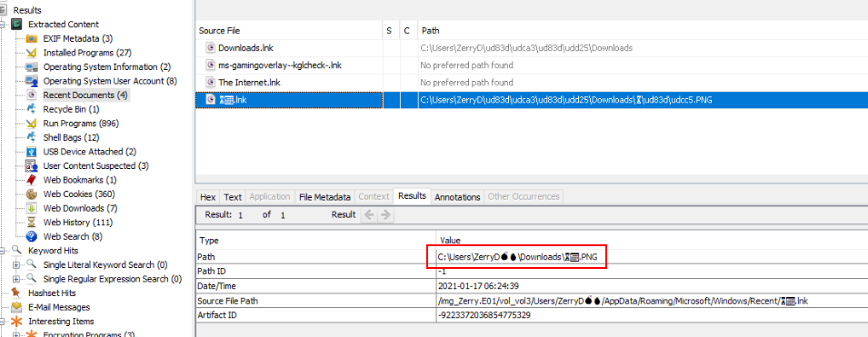This screenshot has height=337, width=868.
Task: Click the Web Downloads icon
Action: pyautogui.click(x=32, y=208)
